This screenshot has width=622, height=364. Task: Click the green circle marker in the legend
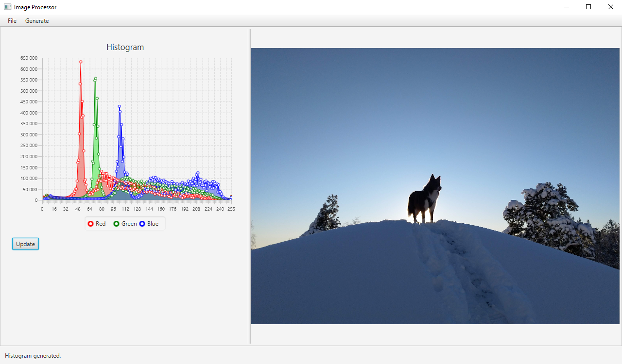tap(116, 224)
